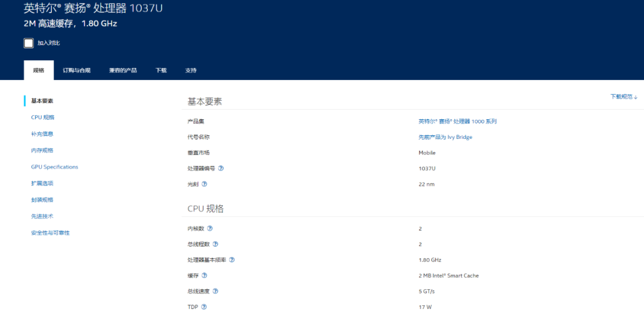Open the 订购与合规 tab
The image size is (644, 316).
coord(76,70)
